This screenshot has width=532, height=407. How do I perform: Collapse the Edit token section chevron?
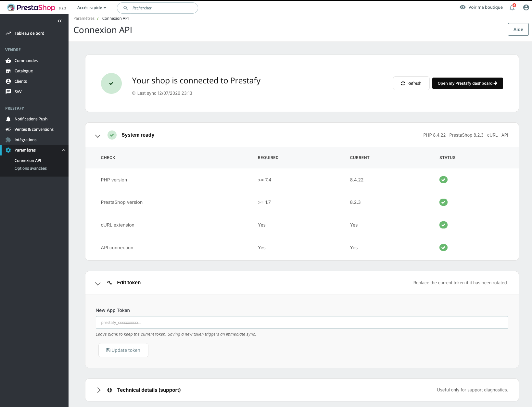tap(98, 283)
